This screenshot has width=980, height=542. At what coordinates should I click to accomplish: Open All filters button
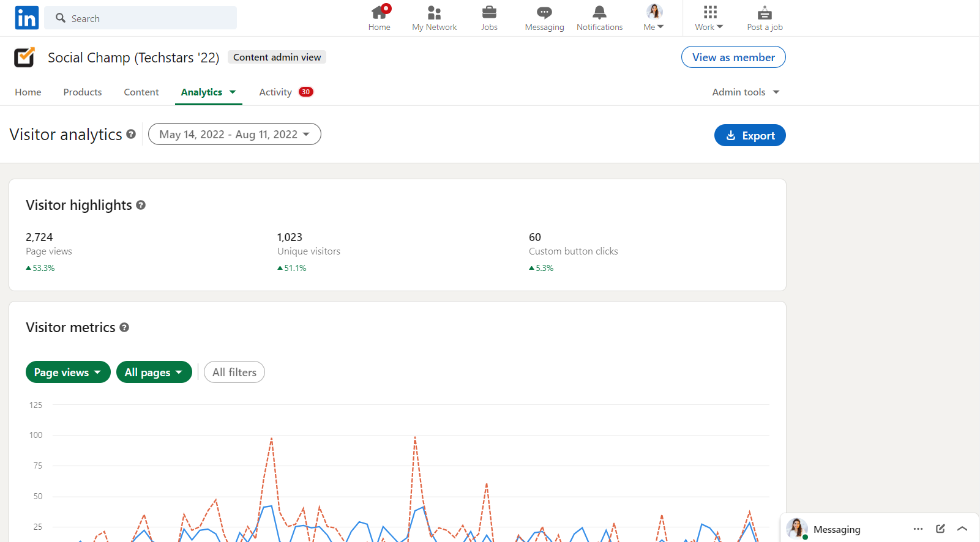click(234, 372)
